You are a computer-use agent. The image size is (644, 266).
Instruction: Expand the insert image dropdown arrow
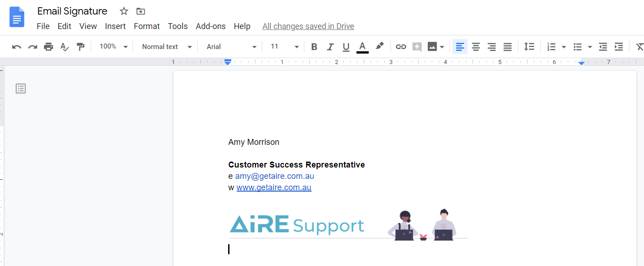442,47
